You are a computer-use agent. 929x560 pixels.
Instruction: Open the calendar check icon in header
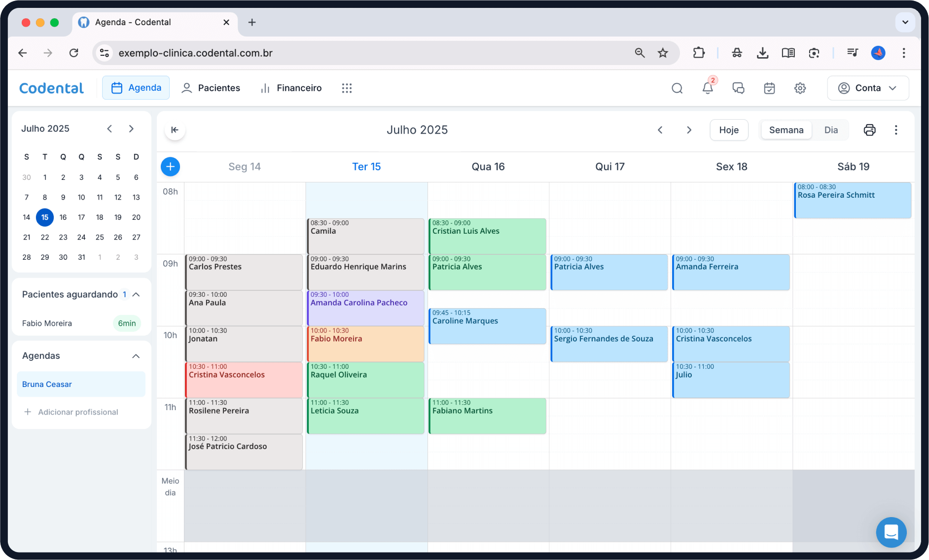[x=769, y=88]
